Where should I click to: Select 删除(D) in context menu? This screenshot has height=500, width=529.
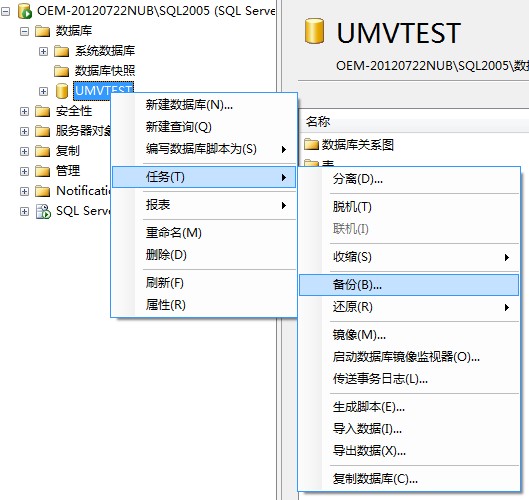tap(204, 255)
